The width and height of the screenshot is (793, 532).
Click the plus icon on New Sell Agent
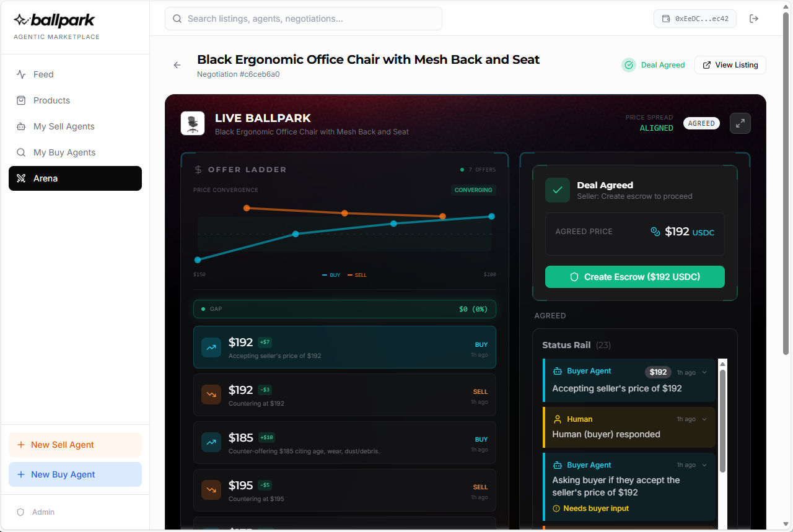tap(21, 445)
